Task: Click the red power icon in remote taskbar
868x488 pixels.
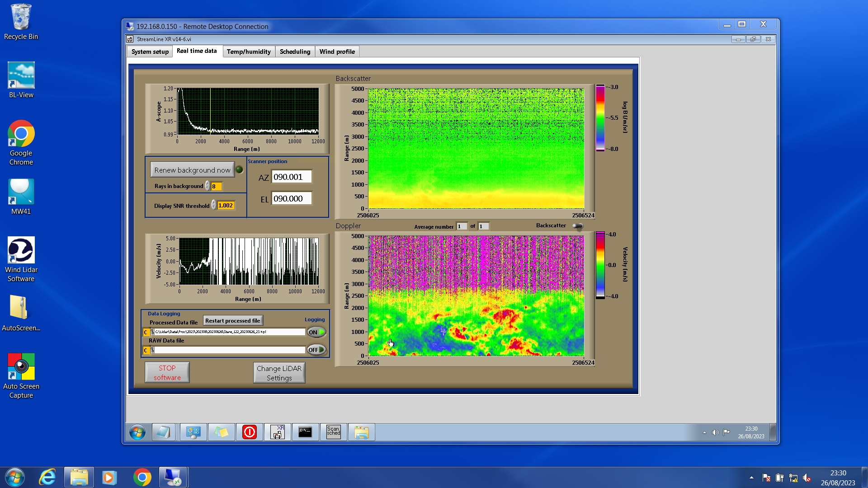Action: [249, 432]
